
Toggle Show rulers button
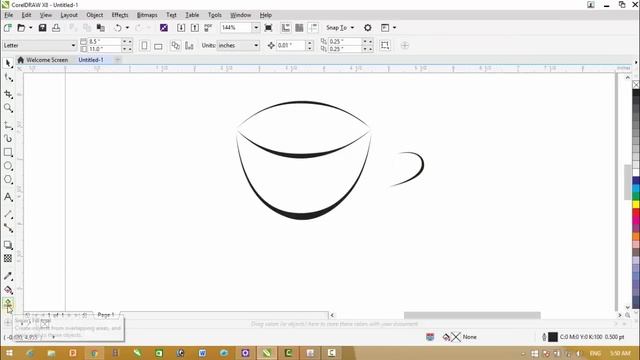point(286,28)
